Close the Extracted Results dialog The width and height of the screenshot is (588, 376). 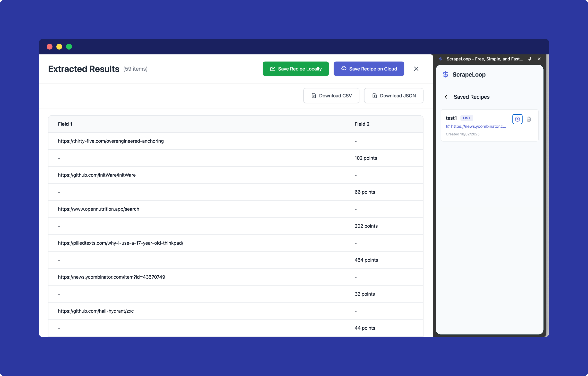(416, 69)
